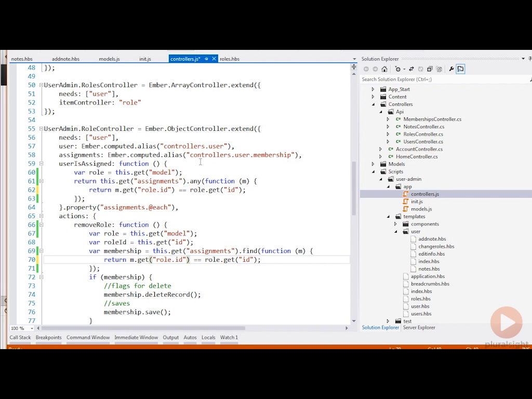Click the Content folder icon
Viewport: 532px width, 399px height.
click(x=383, y=97)
